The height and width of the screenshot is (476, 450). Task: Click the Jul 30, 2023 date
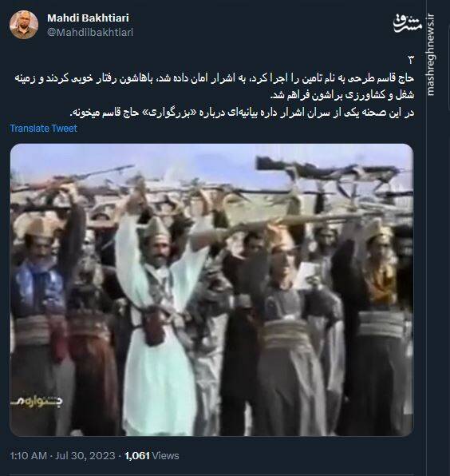[85, 456]
